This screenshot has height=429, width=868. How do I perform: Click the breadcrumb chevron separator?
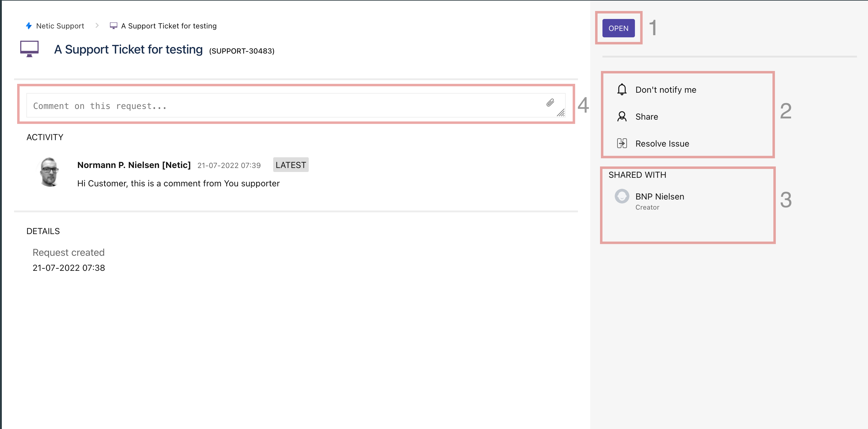coord(97,26)
